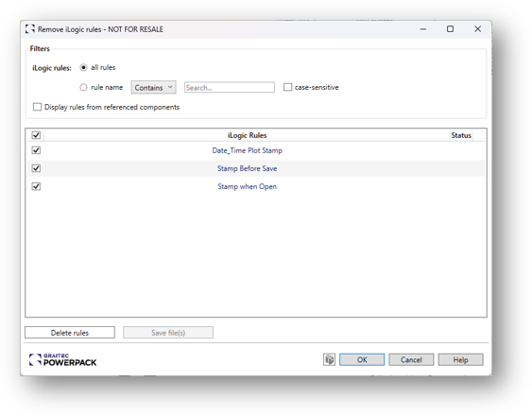Dismiss the dialog with Cancel
The image size is (532, 416).
[411, 359]
